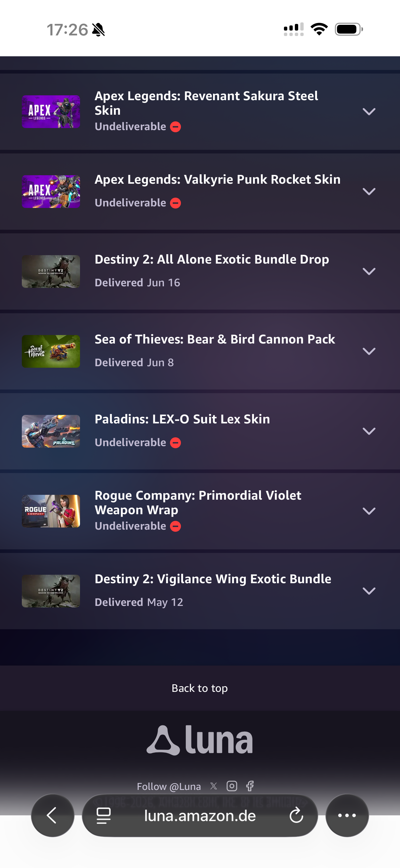Open Luna's Instagram profile icon

[232, 786]
